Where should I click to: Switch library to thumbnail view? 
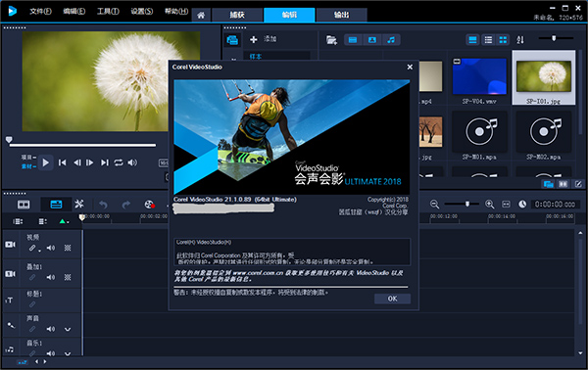(x=503, y=40)
